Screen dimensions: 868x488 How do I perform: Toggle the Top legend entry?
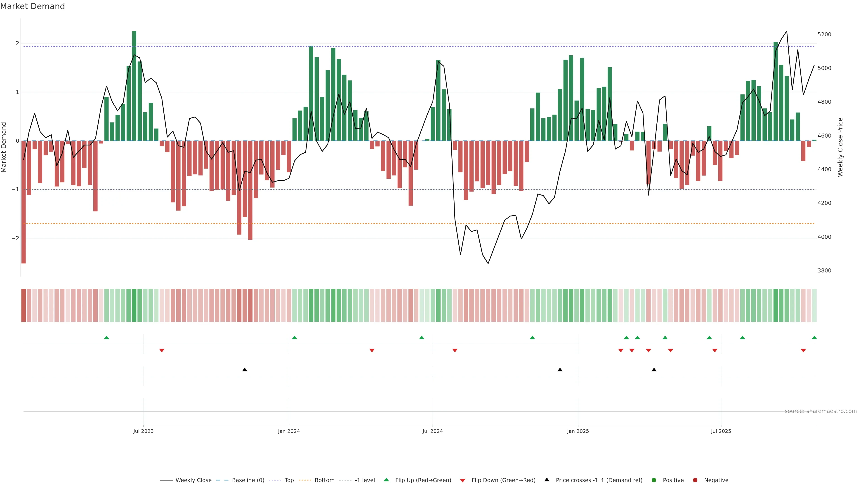click(289, 480)
